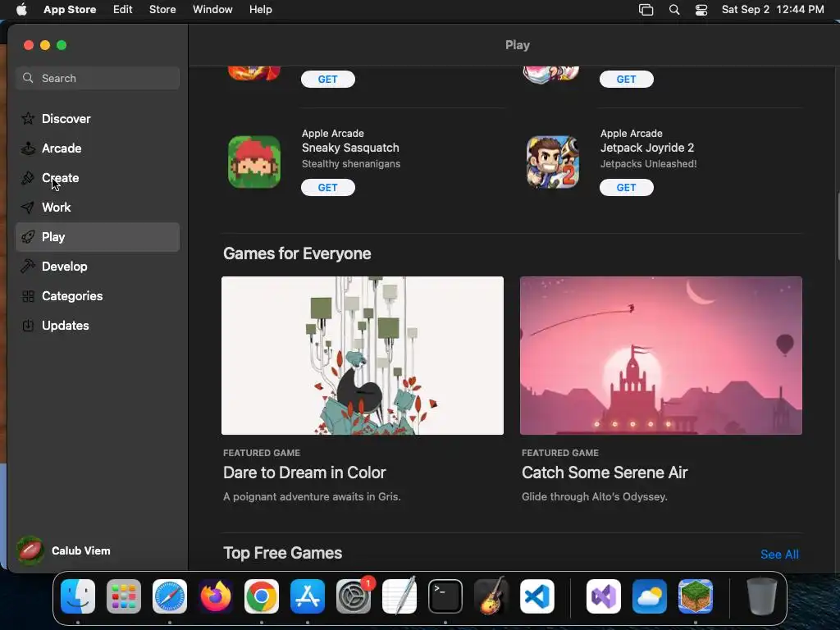This screenshot has width=840, height=630.
Task: Open Terminal from the Dock
Action: point(445,596)
